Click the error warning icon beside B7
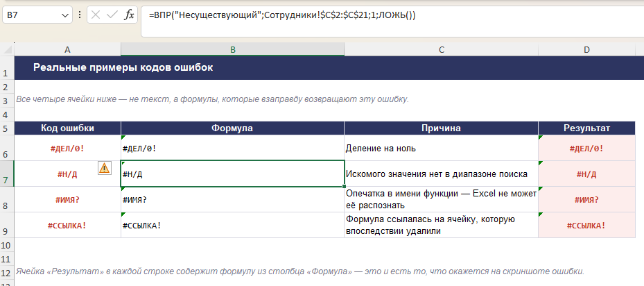 click(x=105, y=168)
